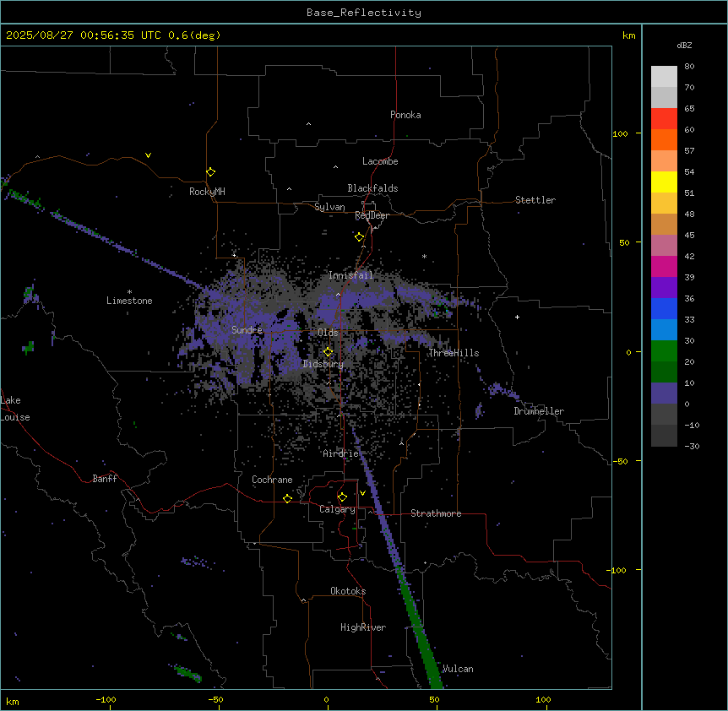
Task: Pick the red swatch in the dBZ legend
Action: (664, 119)
